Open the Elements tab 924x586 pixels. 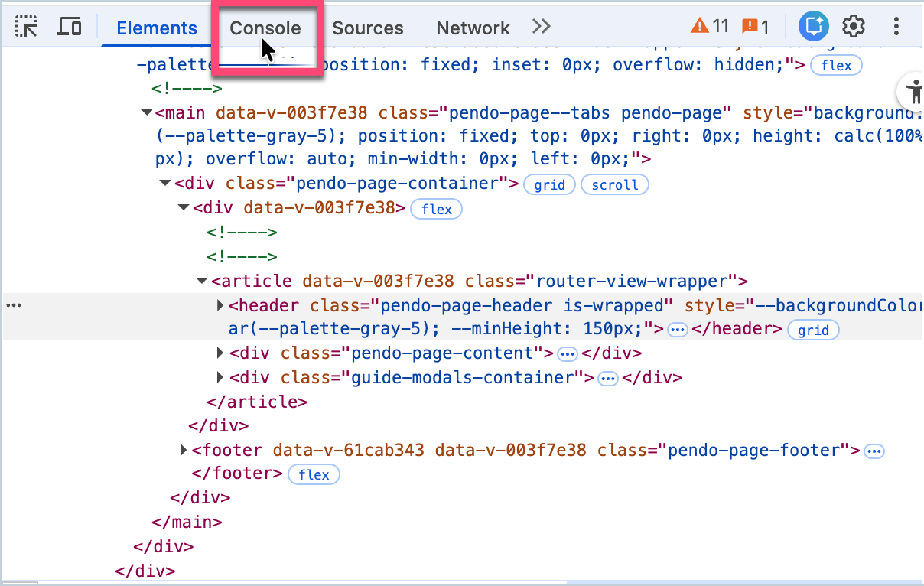(x=157, y=28)
